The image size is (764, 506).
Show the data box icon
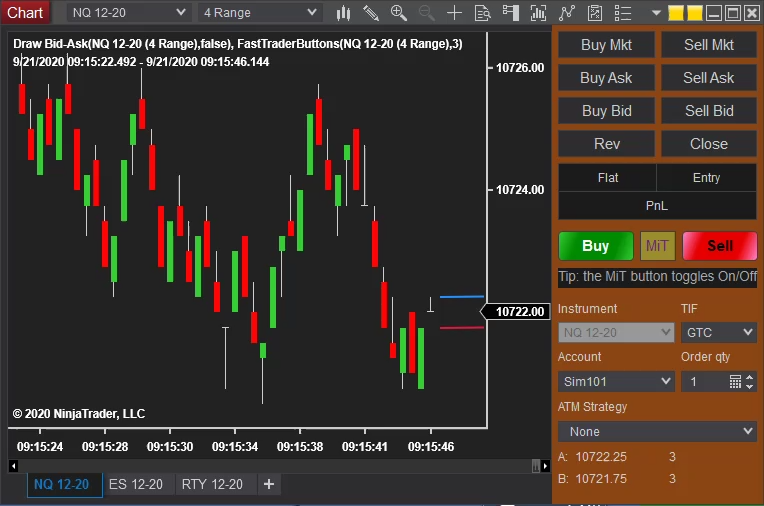[482, 13]
